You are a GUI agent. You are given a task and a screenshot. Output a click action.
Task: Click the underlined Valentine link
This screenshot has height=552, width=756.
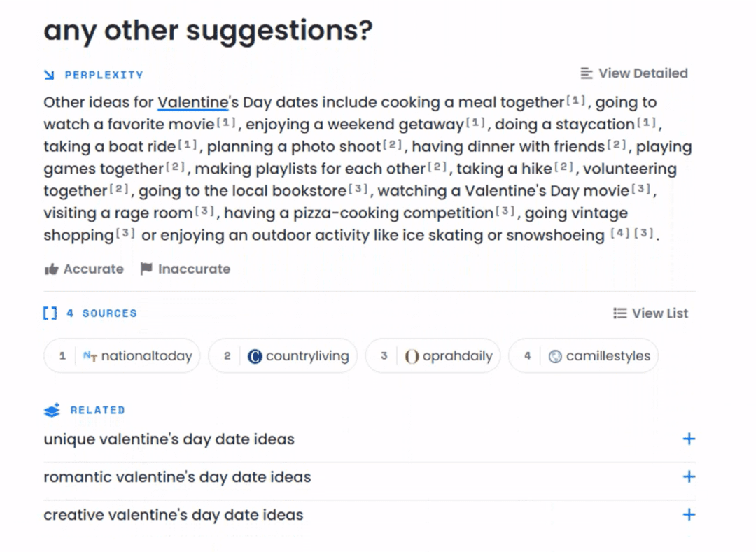click(192, 103)
